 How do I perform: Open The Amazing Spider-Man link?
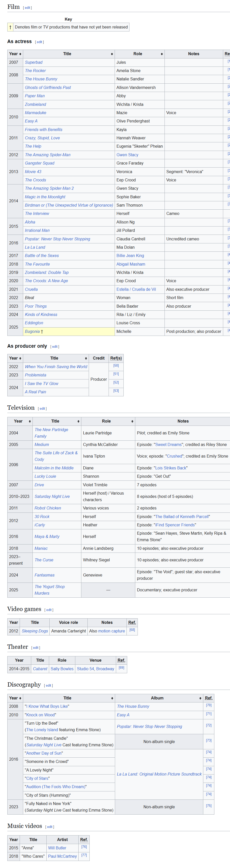point(47,155)
